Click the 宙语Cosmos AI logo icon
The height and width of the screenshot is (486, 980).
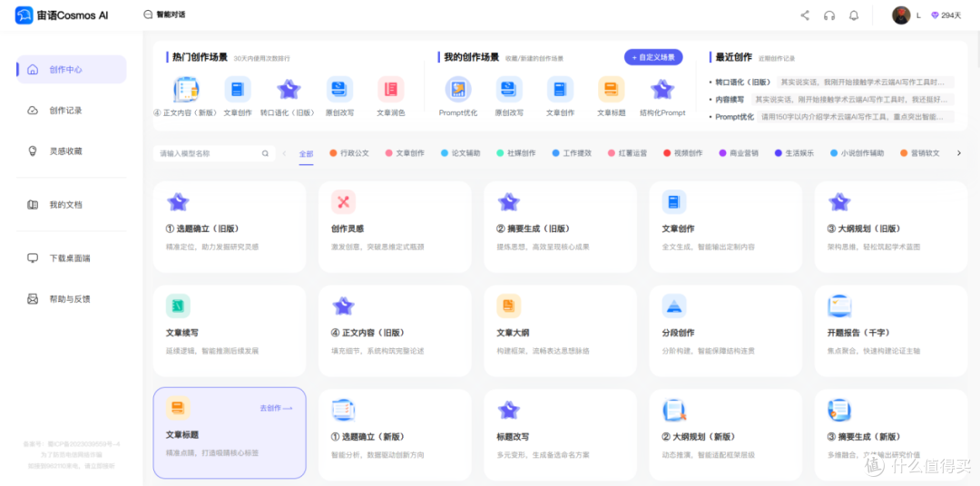pyautogui.click(x=24, y=15)
